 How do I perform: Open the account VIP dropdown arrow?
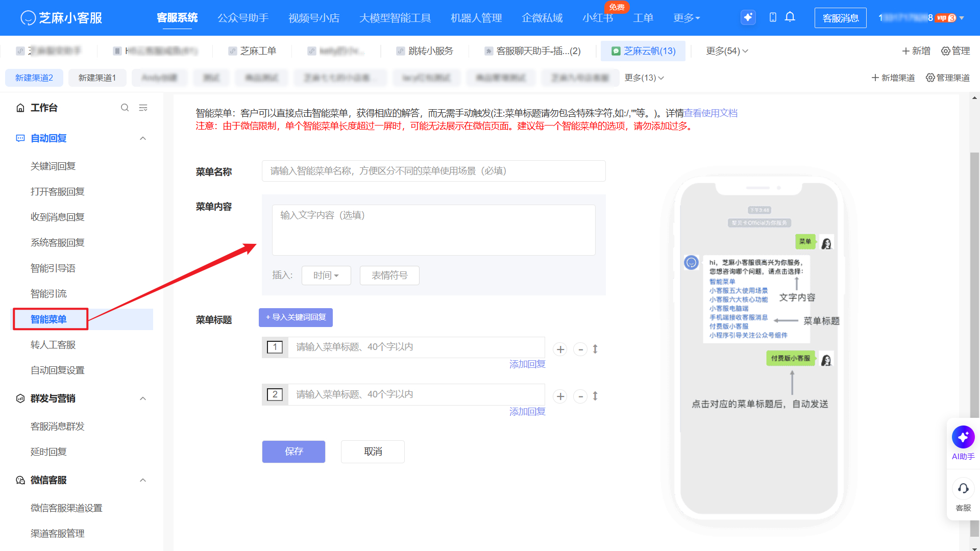[962, 18]
